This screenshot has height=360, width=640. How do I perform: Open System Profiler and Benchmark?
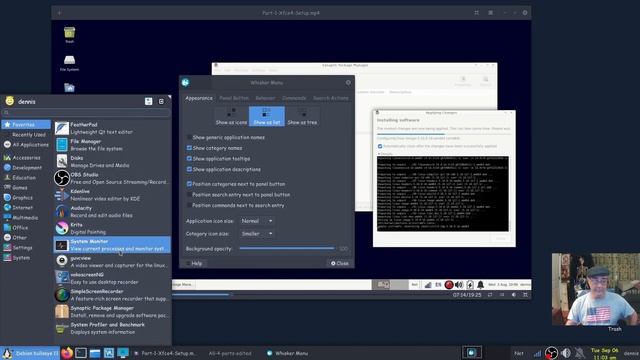point(112,329)
